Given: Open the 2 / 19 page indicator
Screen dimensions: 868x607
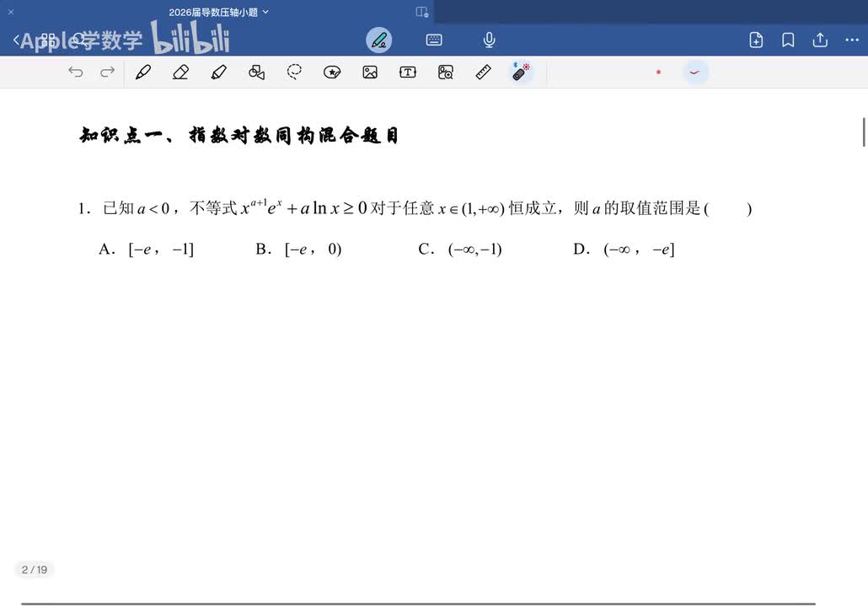Looking at the screenshot, I should tap(35, 569).
